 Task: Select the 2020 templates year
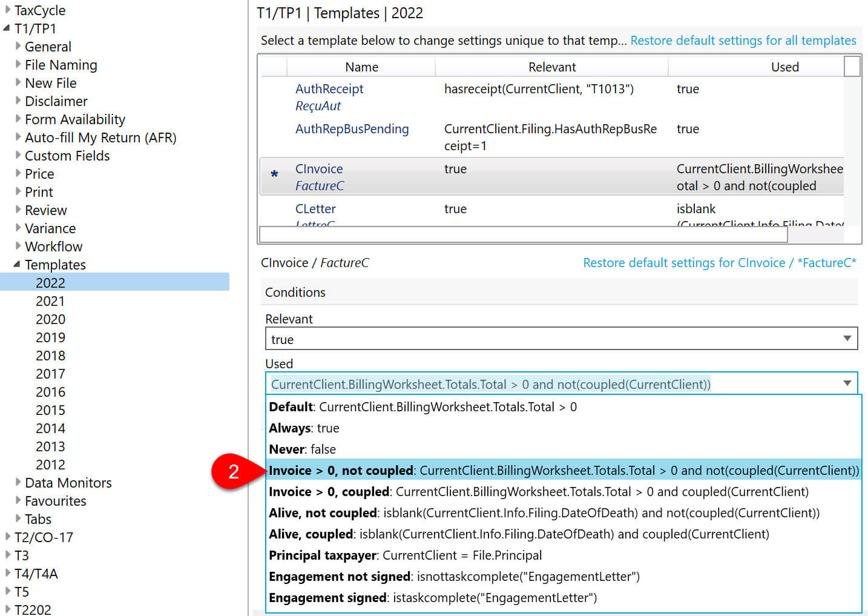50,319
